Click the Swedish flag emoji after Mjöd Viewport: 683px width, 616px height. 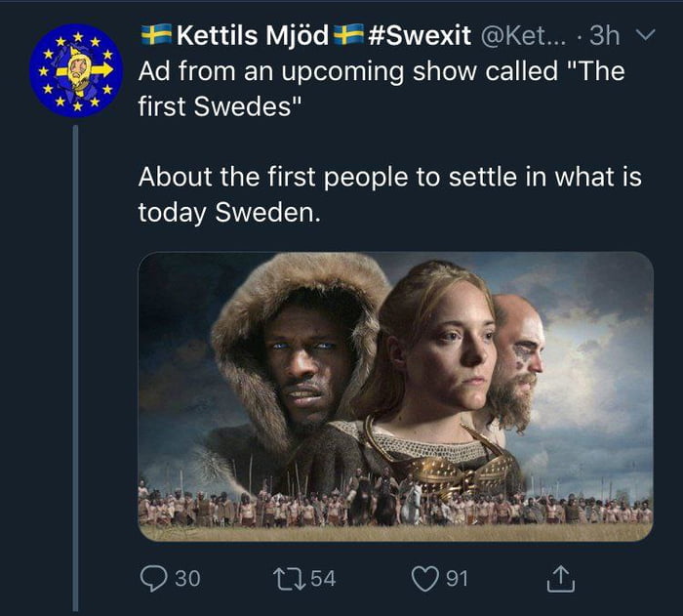[x=348, y=36]
